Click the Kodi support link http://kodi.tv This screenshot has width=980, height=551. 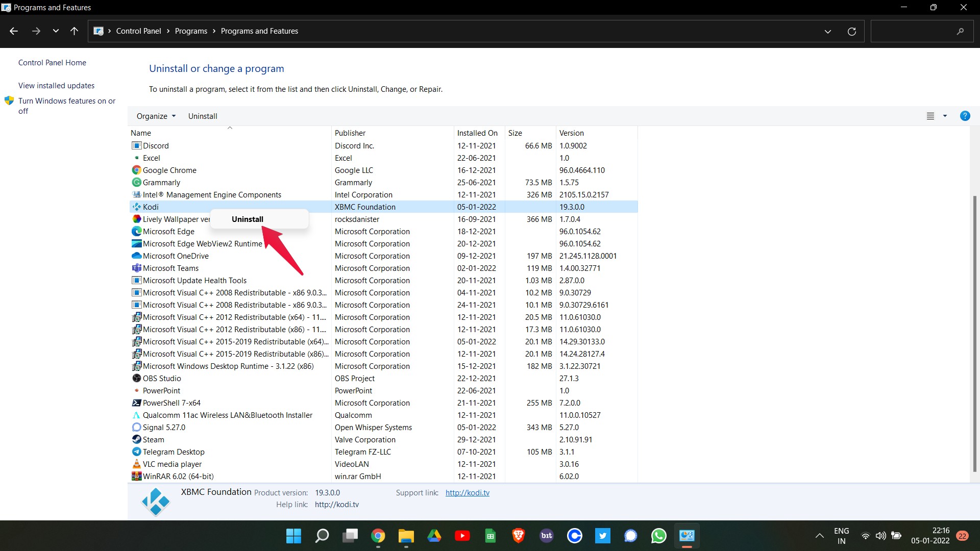click(467, 492)
